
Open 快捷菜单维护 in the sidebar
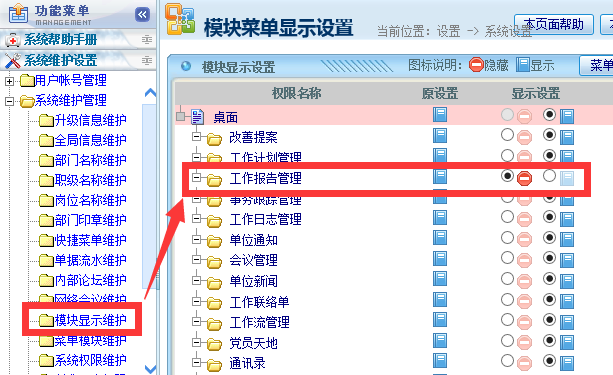[x=91, y=240]
